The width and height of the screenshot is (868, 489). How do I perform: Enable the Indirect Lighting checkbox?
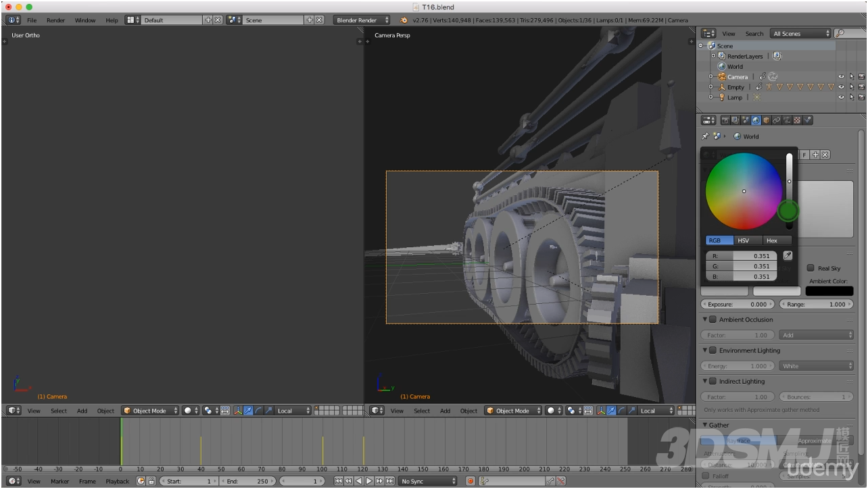pos(713,382)
